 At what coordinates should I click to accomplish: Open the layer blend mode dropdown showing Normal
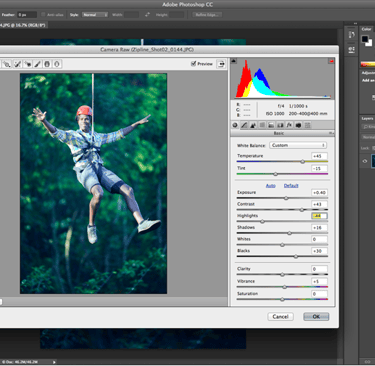[368, 137]
